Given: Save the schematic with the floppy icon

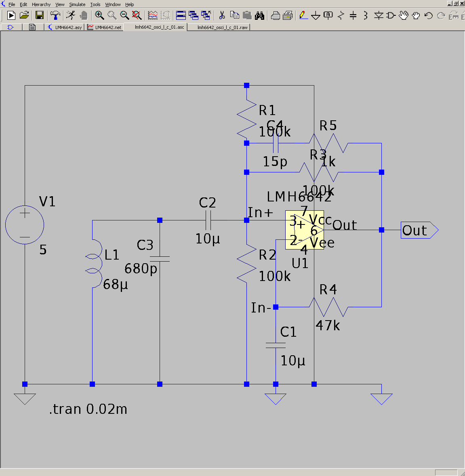Looking at the screenshot, I should [x=40, y=15].
